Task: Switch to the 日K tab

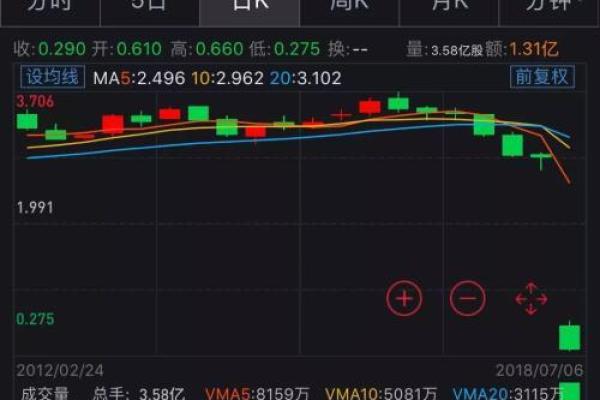Action: [250, 11]
